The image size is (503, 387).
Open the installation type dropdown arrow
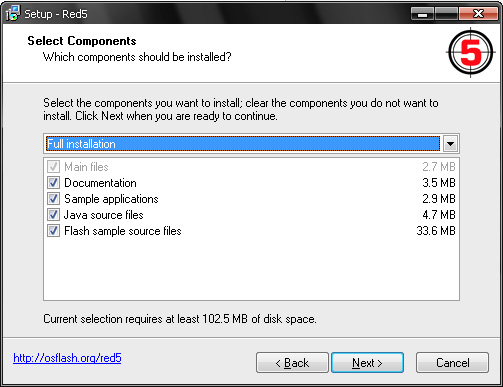(x=450, y=144)
